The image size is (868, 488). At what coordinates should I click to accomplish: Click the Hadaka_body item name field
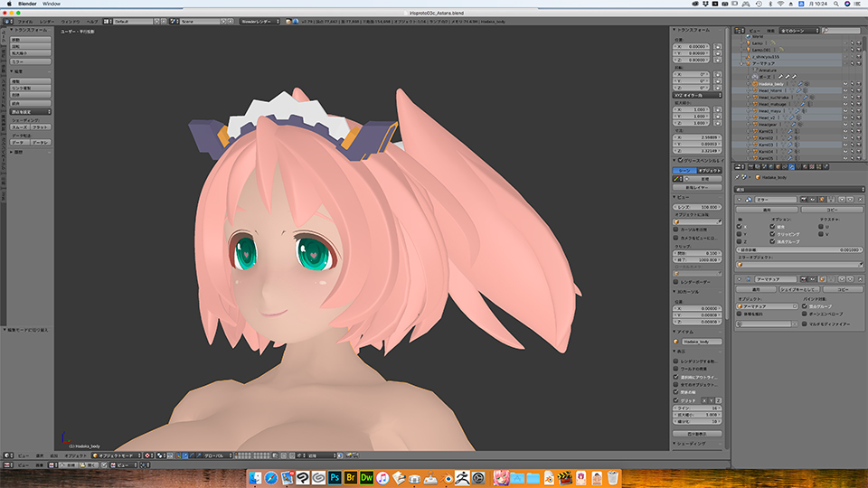[702, 342]
